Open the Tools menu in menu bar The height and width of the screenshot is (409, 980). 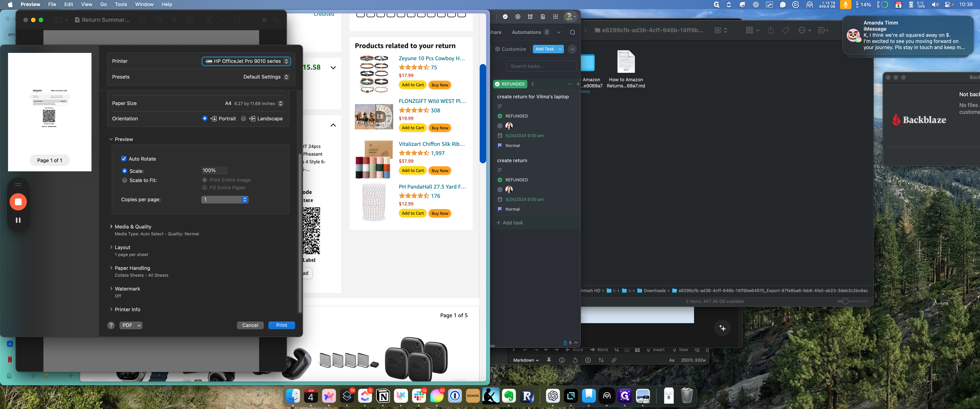click(x=121, y=5)
